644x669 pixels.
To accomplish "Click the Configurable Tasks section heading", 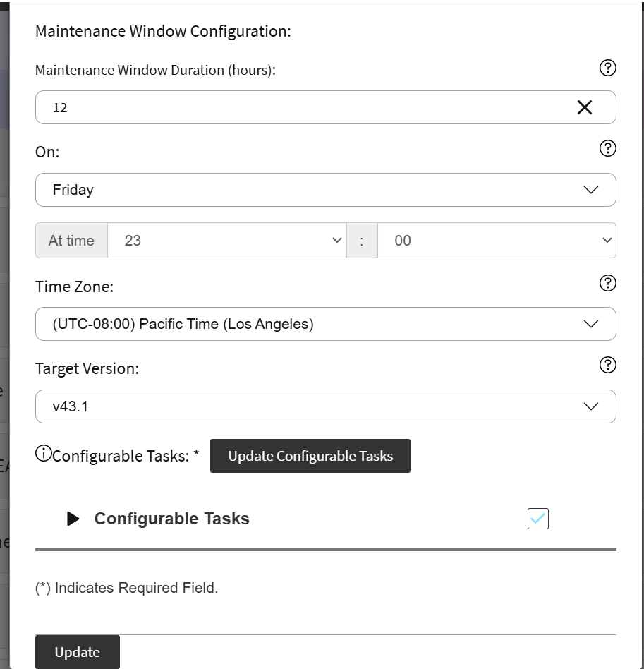I will 171,519.
